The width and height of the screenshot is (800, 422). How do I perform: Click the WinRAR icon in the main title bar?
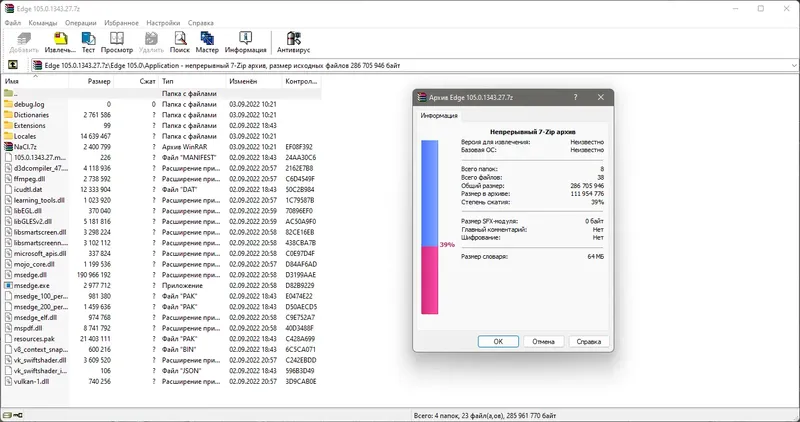(9, 9)
